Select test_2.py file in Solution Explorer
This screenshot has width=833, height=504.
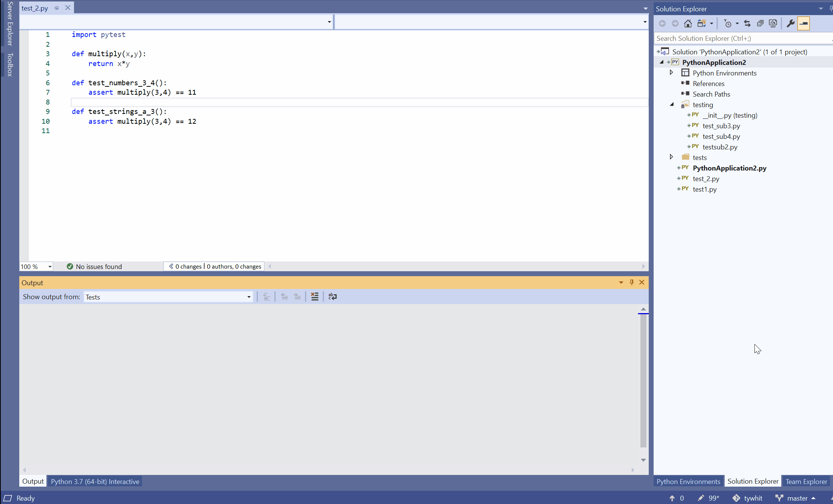coord(706,178)
